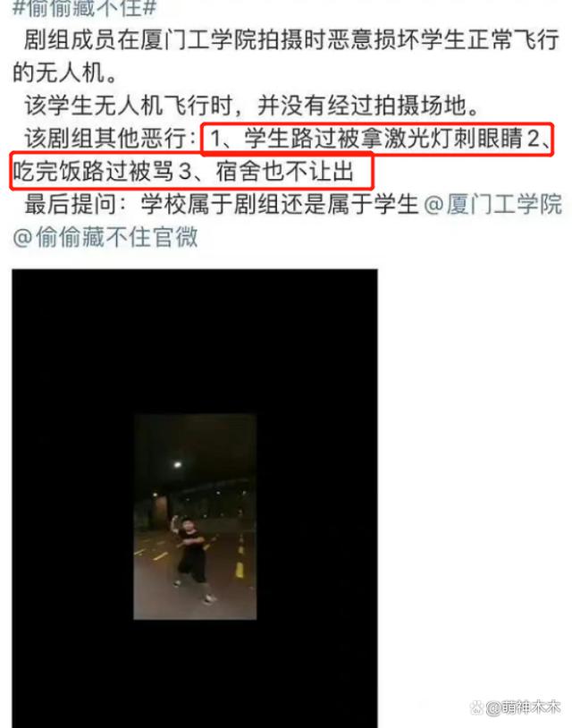Click the question 学校属于剧组还是属于学生

tap(279, 204)
